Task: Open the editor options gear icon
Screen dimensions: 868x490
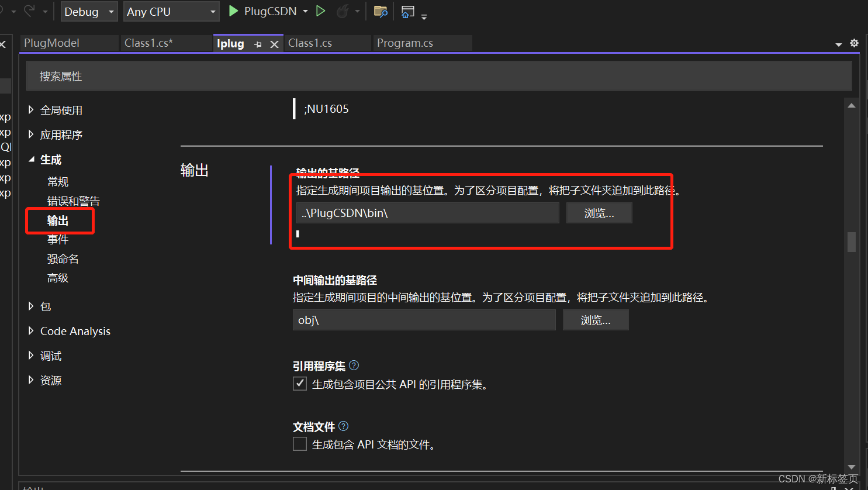Action: (x=854, y=43)
